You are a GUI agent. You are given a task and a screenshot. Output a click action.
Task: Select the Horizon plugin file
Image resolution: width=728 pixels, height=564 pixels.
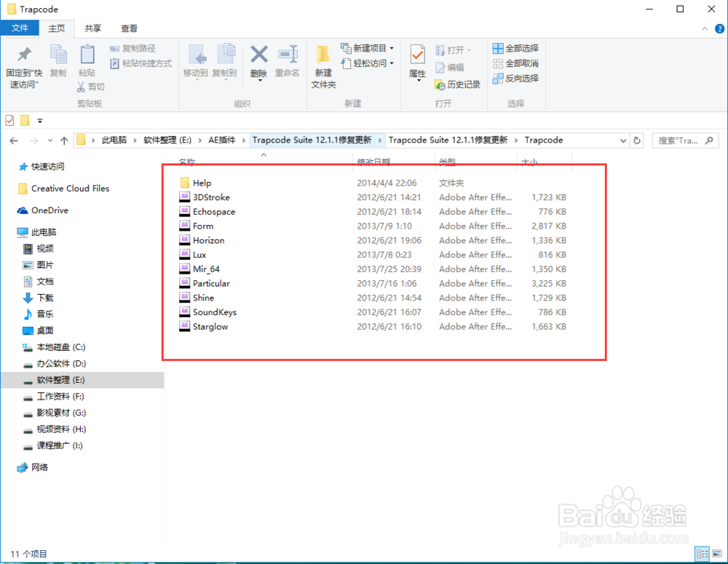208,240
